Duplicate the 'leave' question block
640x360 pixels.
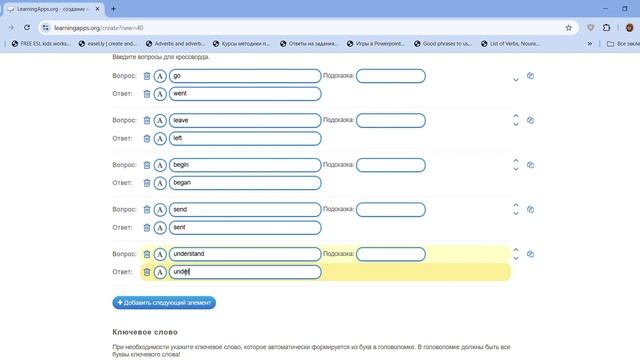[x=530, y=120]
